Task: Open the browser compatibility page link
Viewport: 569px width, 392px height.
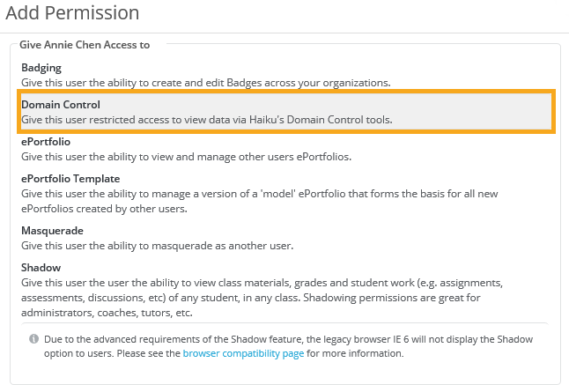Action: click(x=243, y=353)
